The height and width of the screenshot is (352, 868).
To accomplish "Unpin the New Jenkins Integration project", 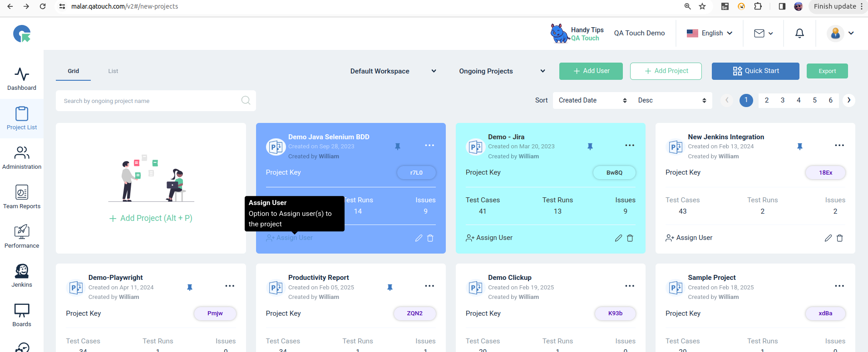I will click(x=800, y=147).
